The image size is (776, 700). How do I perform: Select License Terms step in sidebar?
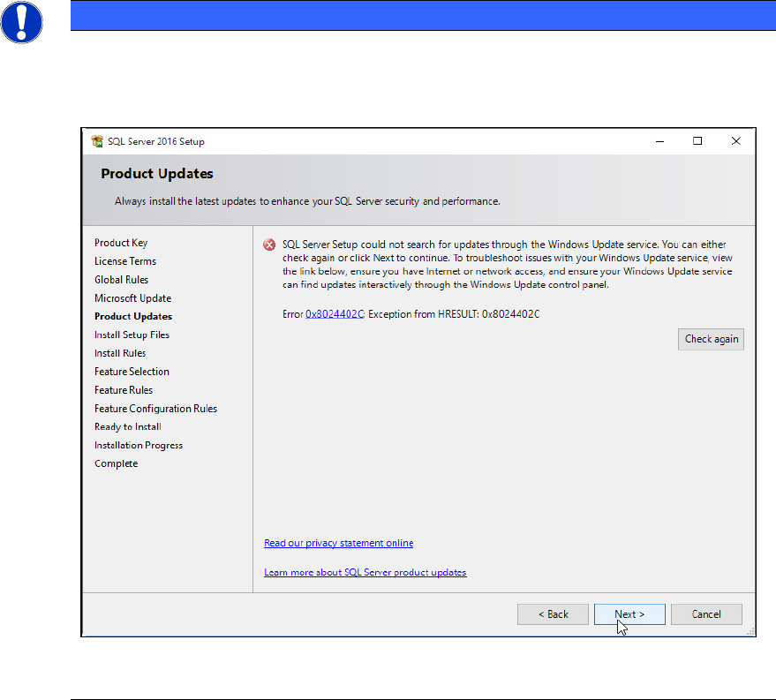point(125,261)
